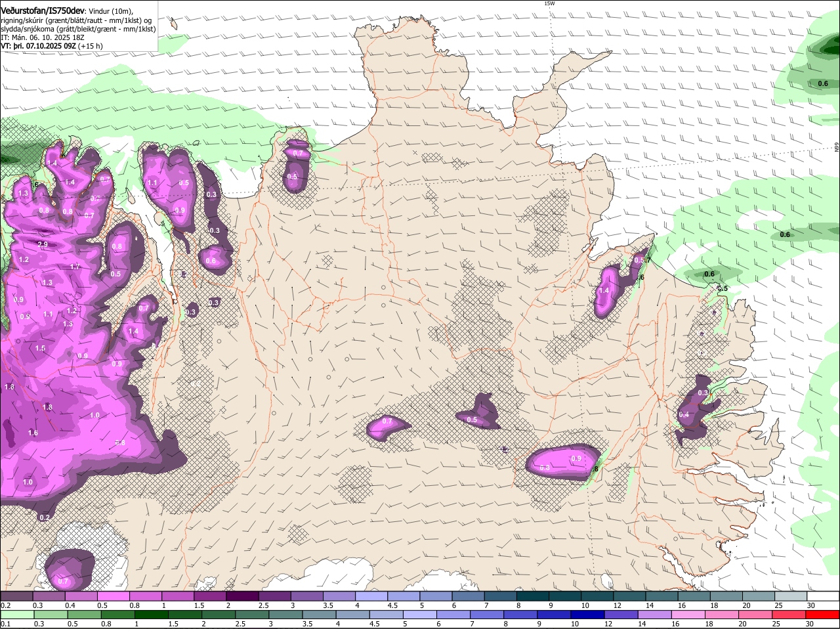This screenshot has width=840, height=629.
Task: Click the Veðurstofan/IS750dev title text
Action: point(43,10)
